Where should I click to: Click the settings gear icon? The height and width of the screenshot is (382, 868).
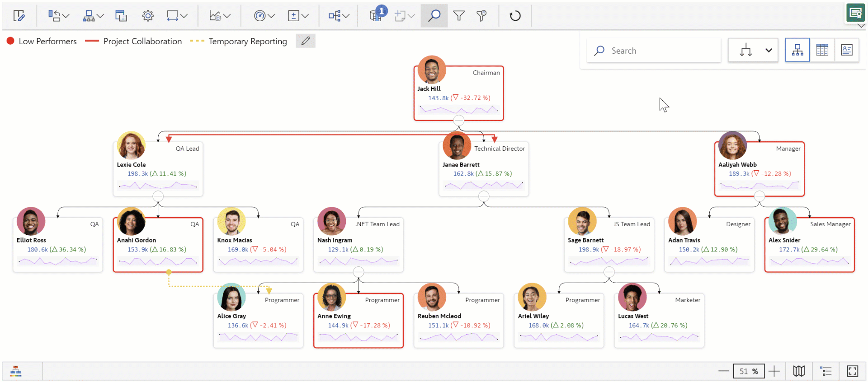pyautogui.click(x=148, y=16)
